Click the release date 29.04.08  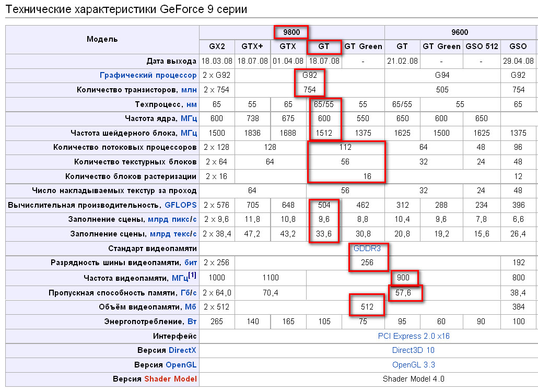[x=519, y=61]
